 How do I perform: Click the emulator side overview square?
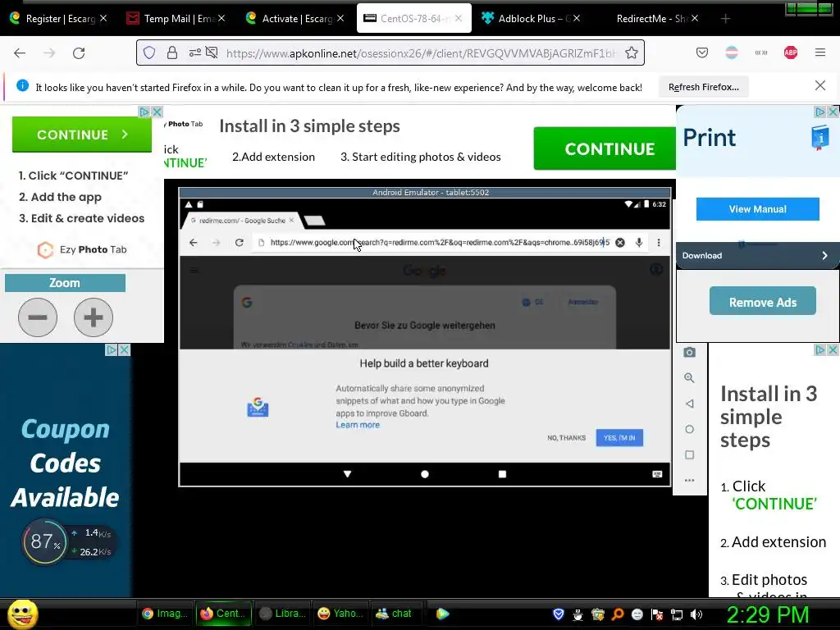689,454
